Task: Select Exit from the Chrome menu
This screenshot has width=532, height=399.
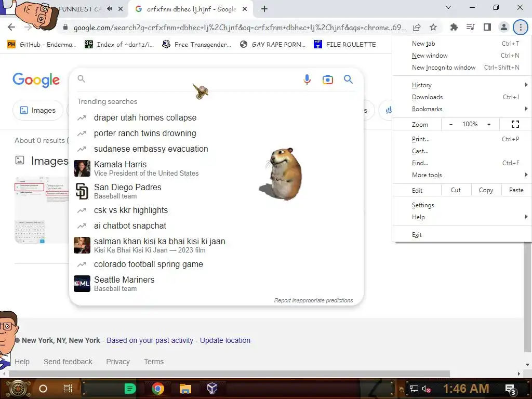Action: click(462, 235)
